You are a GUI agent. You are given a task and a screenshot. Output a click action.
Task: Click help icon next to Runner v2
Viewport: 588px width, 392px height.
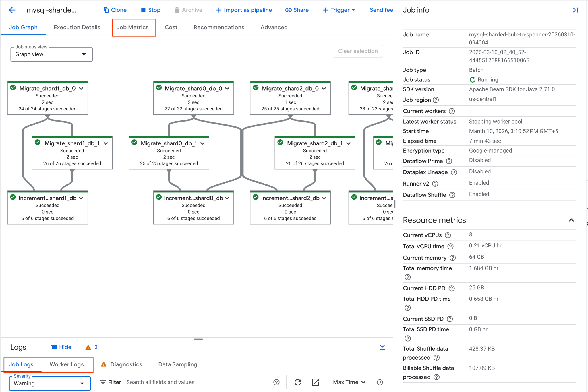pos(435,184)
